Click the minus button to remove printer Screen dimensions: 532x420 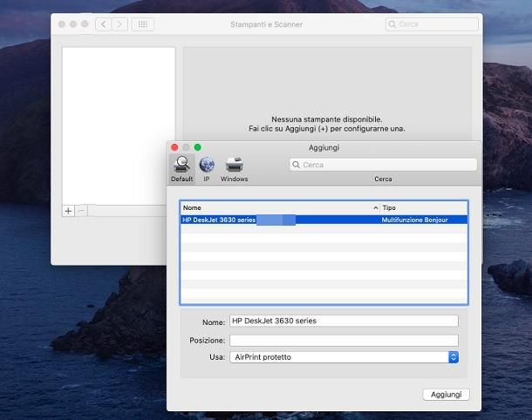(x=81, y=211)
